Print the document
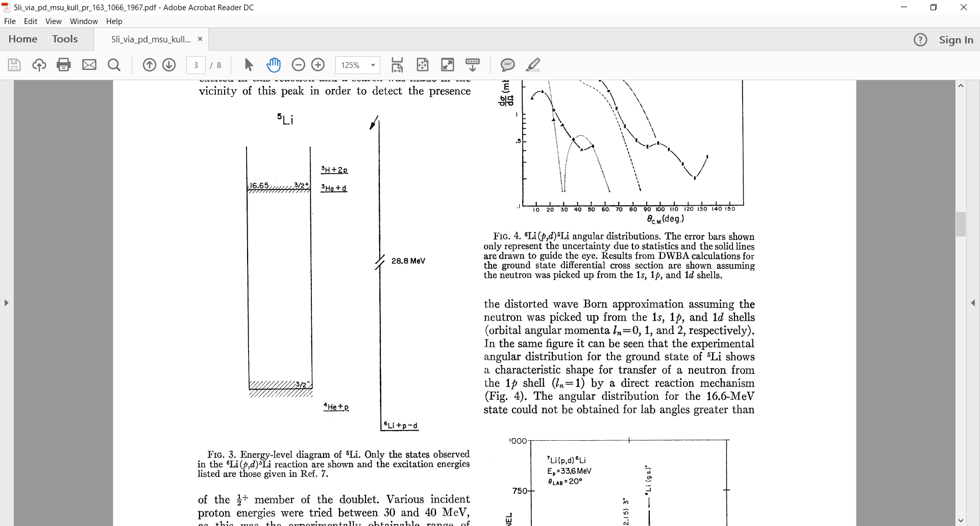 (64, 65)
